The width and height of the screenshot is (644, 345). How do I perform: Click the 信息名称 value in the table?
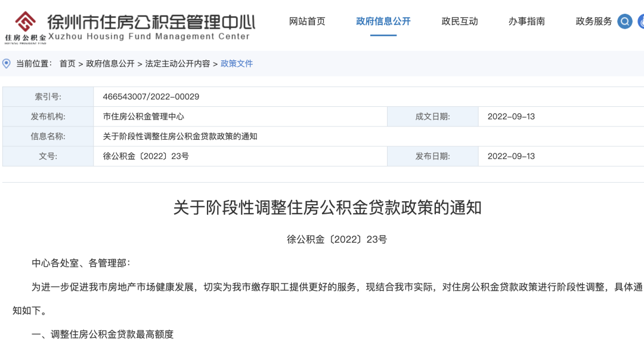pos(180,137)
